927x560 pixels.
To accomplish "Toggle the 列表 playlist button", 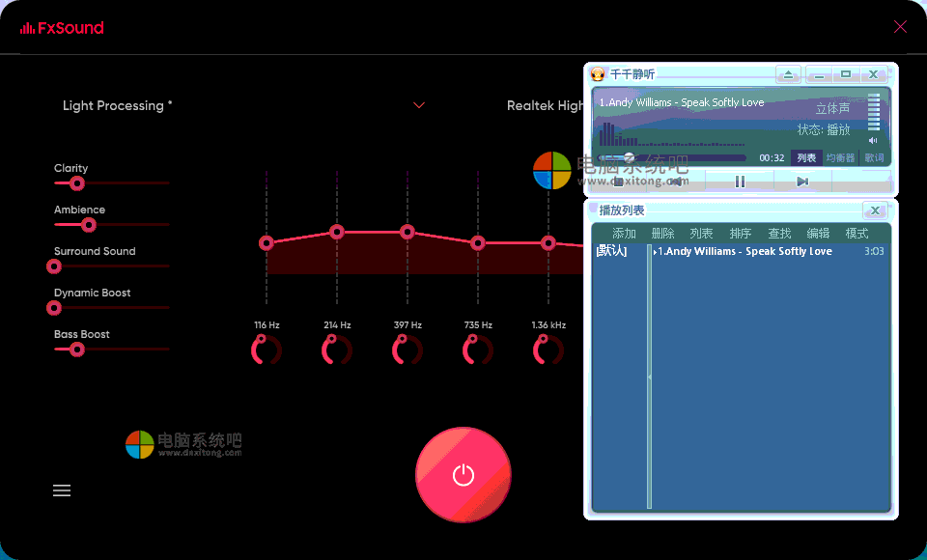I will [806, 158].
